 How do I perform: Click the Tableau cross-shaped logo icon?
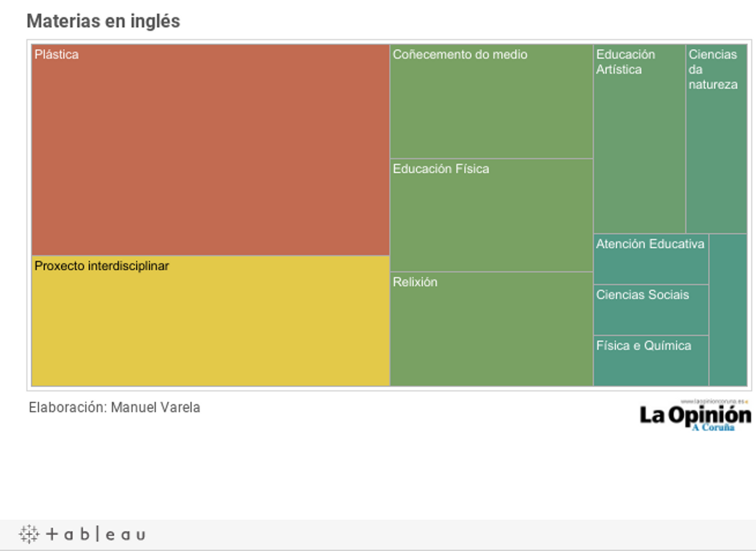(x=29, y=534)
